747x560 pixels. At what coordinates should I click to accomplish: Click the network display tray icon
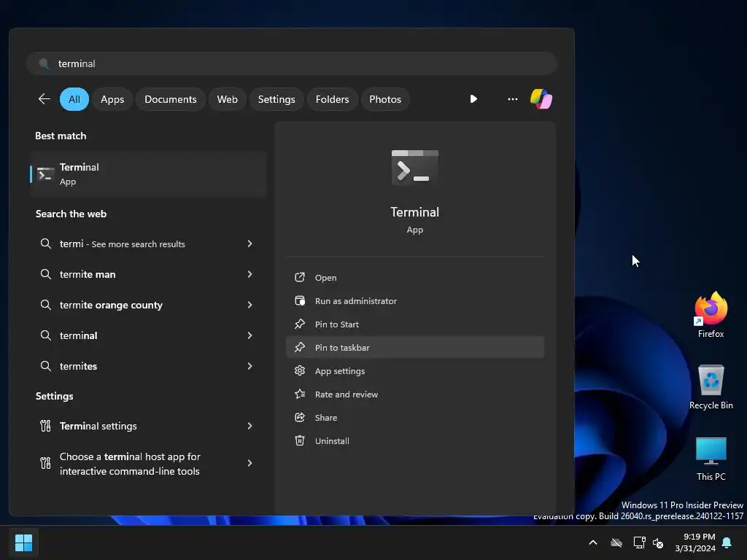tap(639, 542)
